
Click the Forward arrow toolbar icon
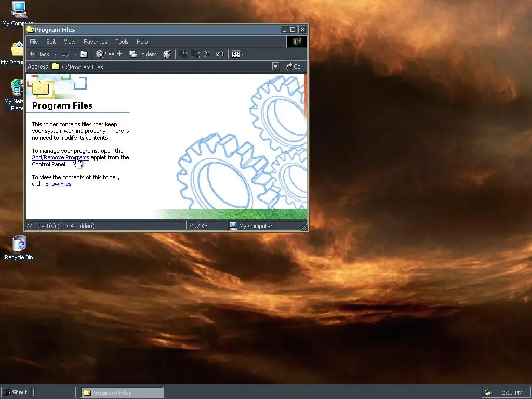pyautogui.click(x=65, y=54)
